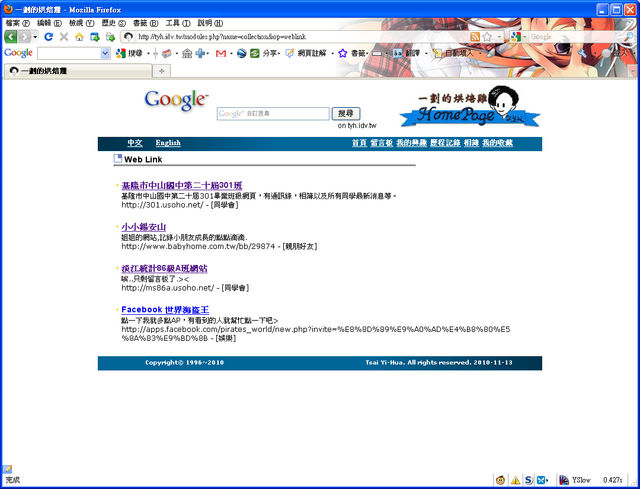This screenshot has height=489, width=640.
Task: Click the home icon in navigation bar
Action: (x=79, y=36)
